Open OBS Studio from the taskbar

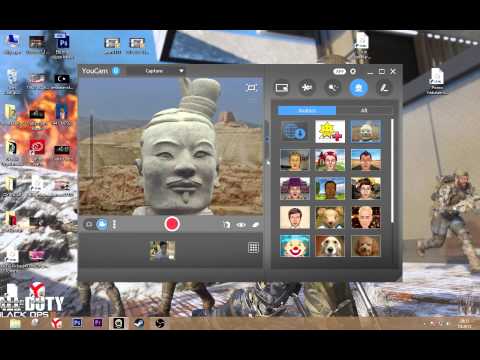pyautogui.click(x=160, y=323)
